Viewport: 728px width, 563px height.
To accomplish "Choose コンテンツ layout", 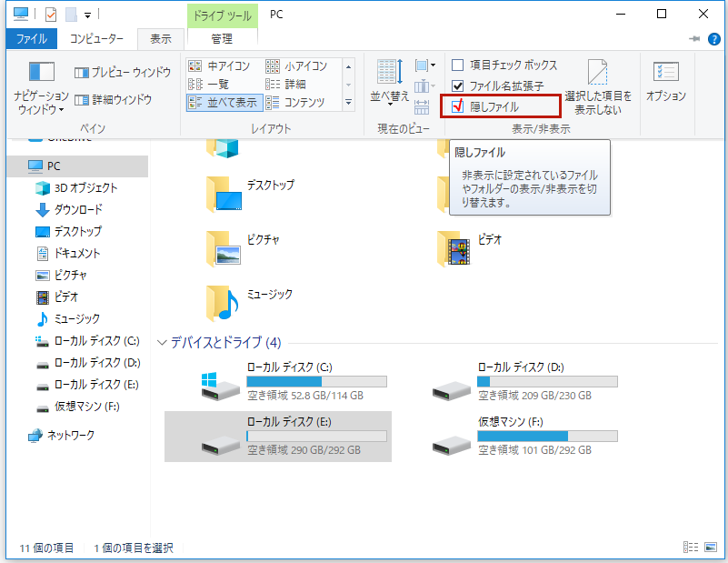I will click(295, 102).
